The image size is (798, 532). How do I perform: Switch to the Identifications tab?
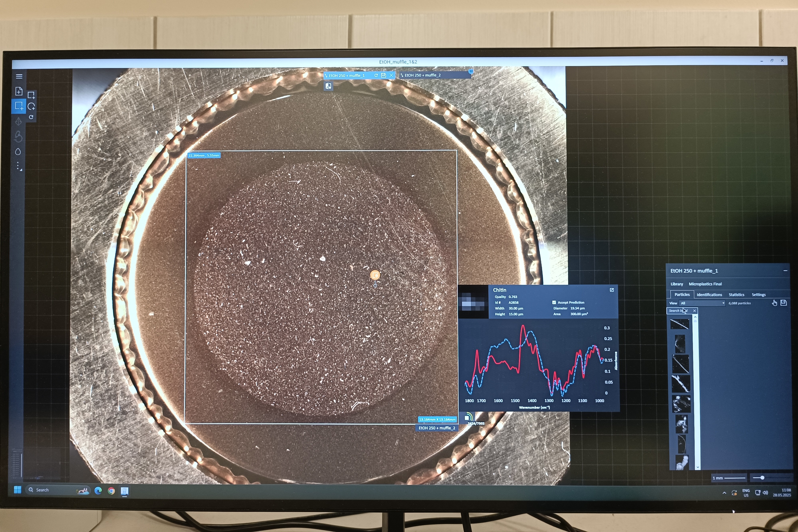[x=709, y=294]
